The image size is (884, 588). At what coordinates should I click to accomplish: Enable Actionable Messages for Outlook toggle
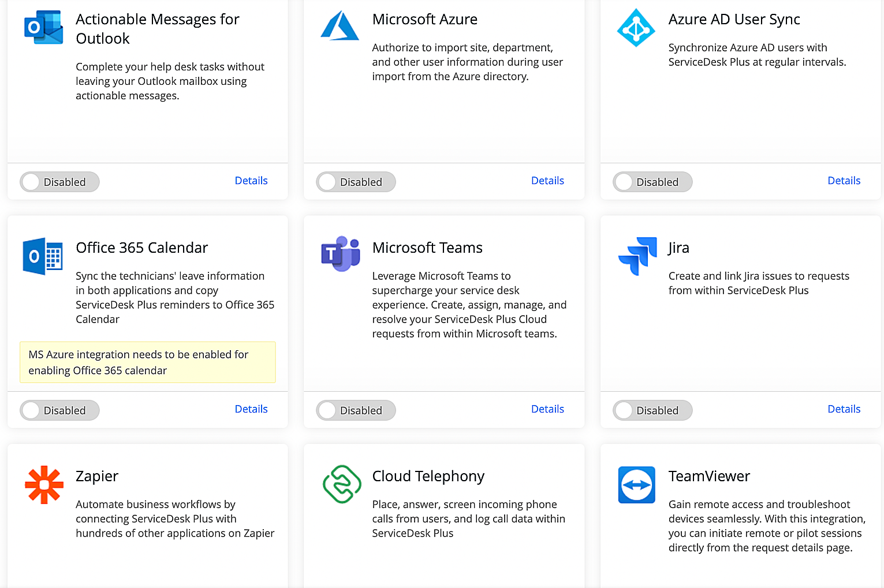tap(59, 182)
